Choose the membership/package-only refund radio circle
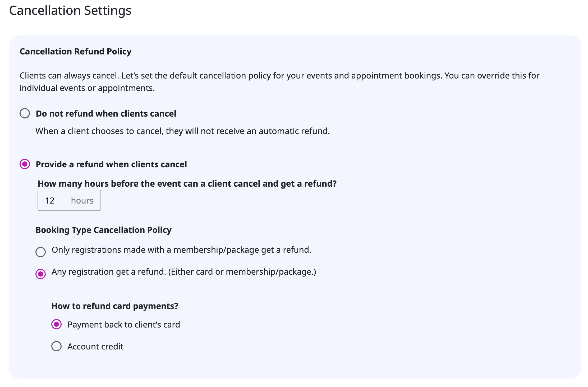Image resolution: width=588 pixels, height=387 pixels. tap(40, 252)
